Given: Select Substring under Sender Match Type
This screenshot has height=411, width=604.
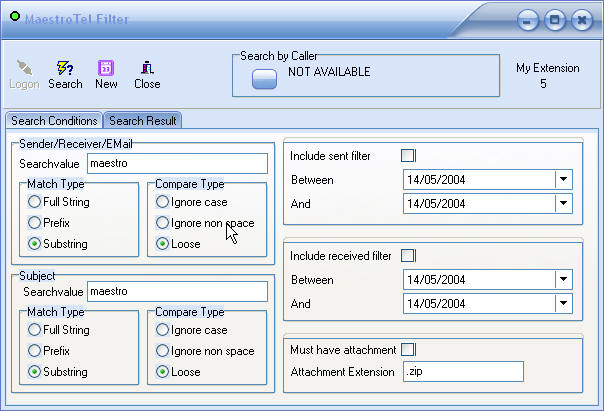Looking at the screenshot, I should 34,243.
